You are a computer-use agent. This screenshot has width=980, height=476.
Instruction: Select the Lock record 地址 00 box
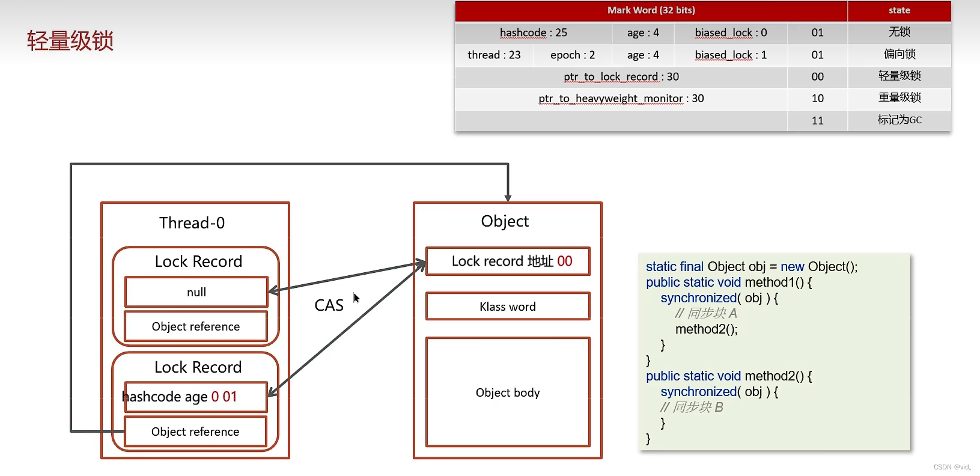[508, 261]
